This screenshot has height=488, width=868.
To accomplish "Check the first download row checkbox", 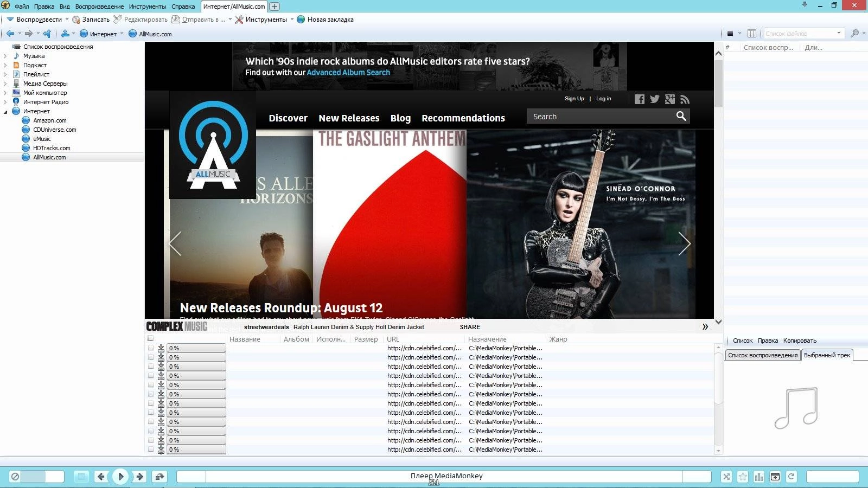I will (x=151, y=348).
